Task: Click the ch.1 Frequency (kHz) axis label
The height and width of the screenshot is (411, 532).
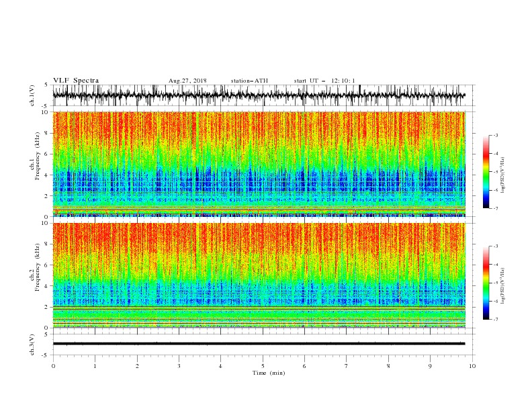Action: 35,156
